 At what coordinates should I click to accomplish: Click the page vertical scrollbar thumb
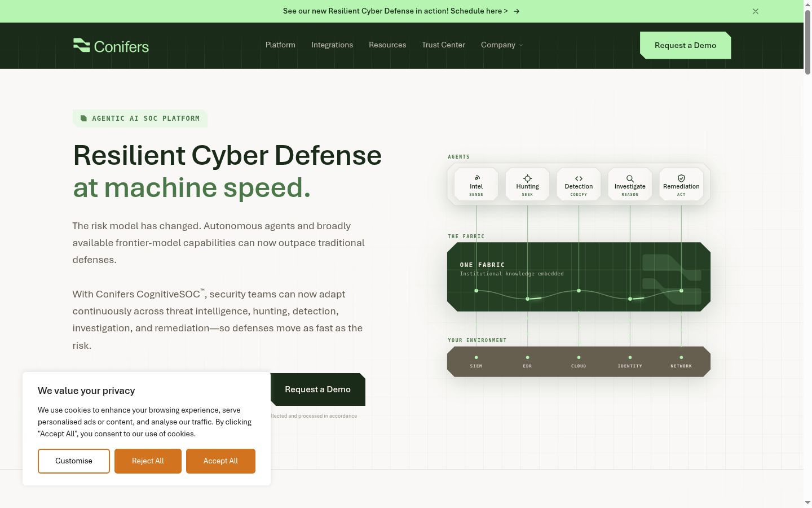pyautogui.click(x=807, y=41)
